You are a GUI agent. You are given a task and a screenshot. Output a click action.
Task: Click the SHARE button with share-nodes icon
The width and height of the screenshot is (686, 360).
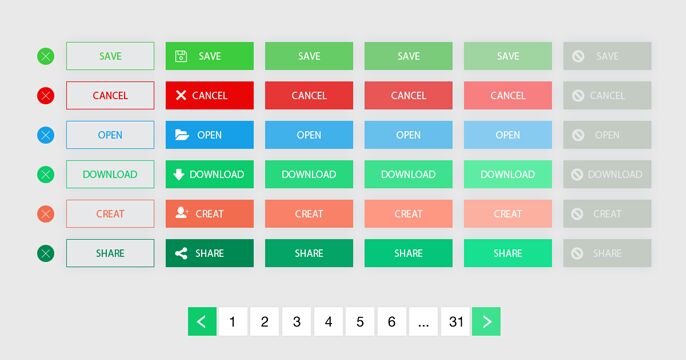tap(210, 253)
